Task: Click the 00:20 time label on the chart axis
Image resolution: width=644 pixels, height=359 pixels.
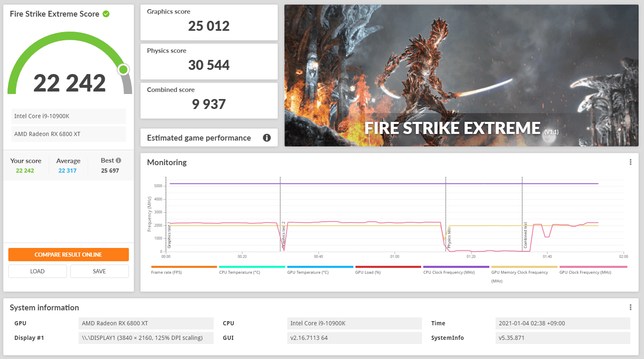Action: pos(242,257)
